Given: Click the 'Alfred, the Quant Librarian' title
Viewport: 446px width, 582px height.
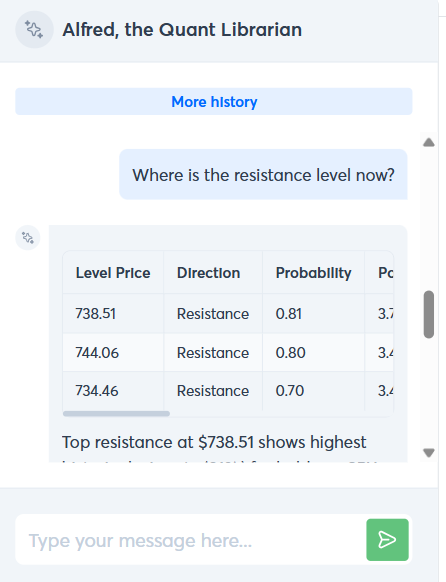Looking at the screenshot, I should tap(182, 30).
